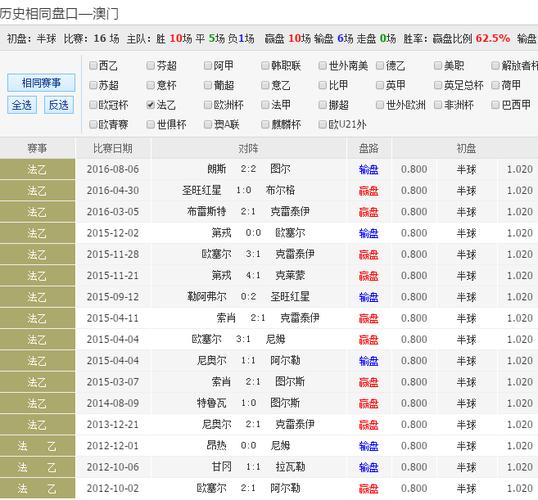Image resolution: width=538 pixels, height=500 pixels.
Task: Click the date 2016-08-06
Action: coord(113,169)
